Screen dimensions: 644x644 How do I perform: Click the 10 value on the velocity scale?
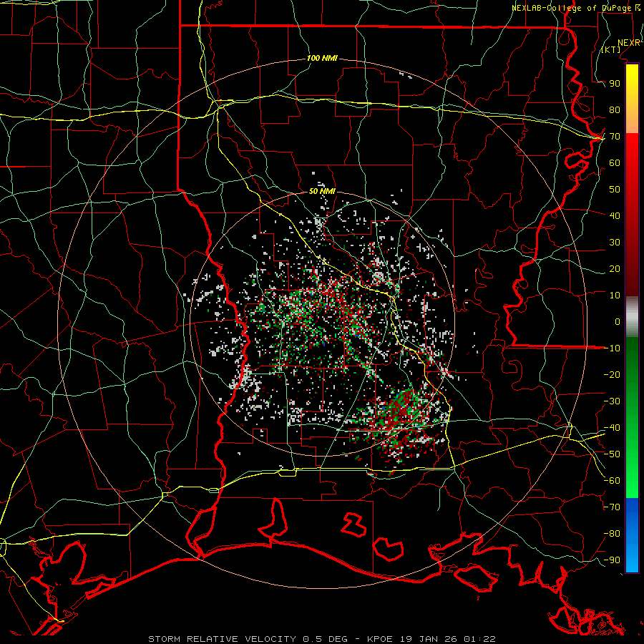pos(615,296)
